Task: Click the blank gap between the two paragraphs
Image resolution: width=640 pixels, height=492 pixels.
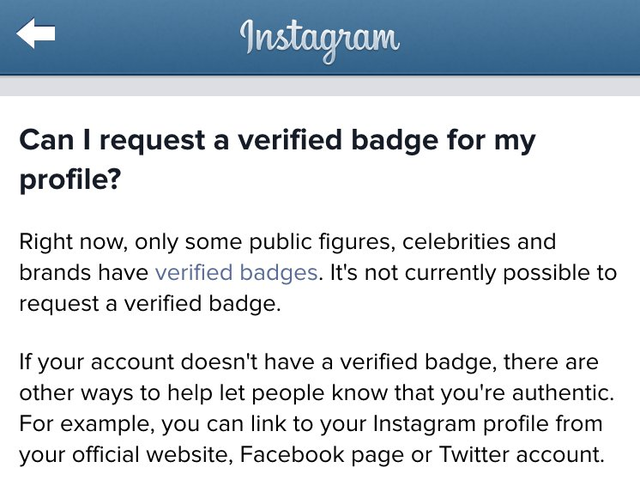Action: pos(320,335)
